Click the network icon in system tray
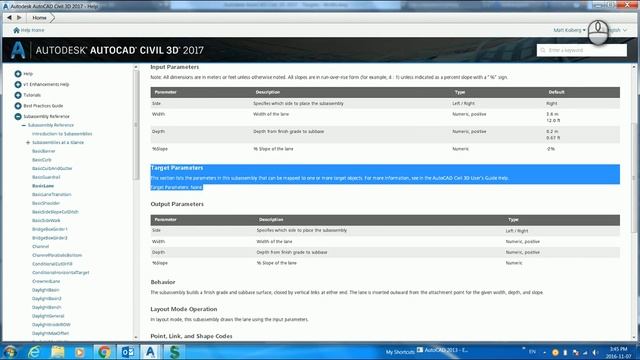Image resolution: width=640 pixels, height=360 pixels. [x=585, y=352]
